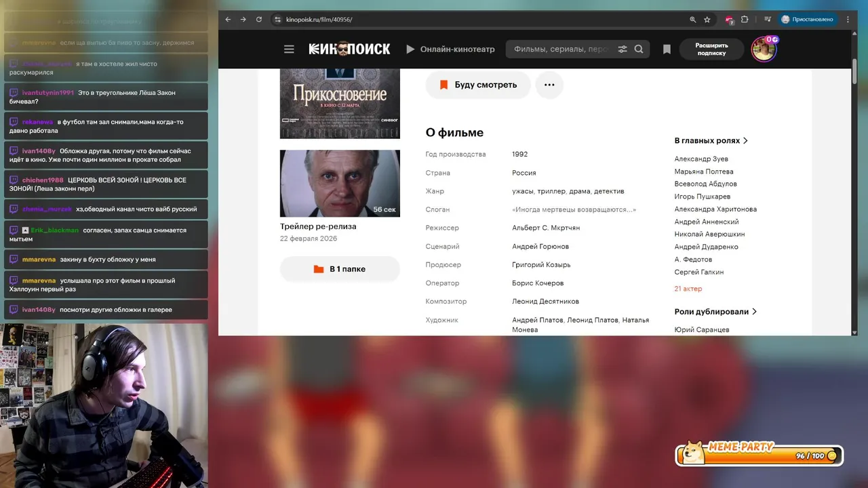Click the Meme Party progress bar

[x=759, y=455]
